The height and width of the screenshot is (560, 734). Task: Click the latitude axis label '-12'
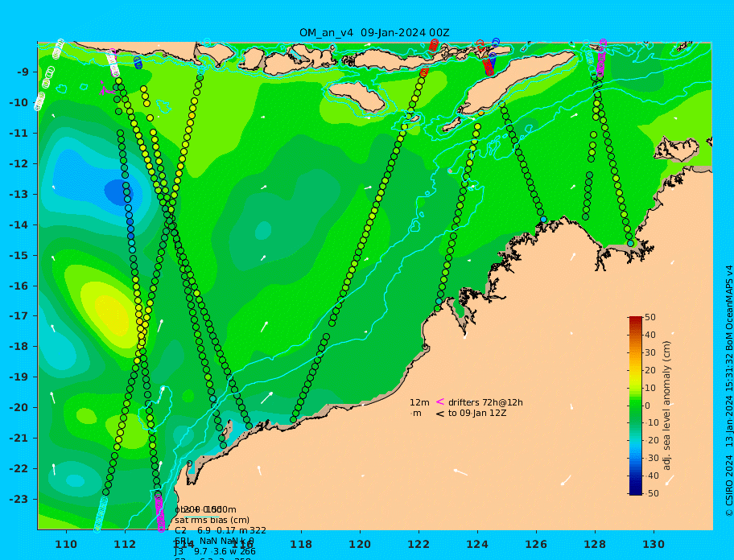(19, 164)
